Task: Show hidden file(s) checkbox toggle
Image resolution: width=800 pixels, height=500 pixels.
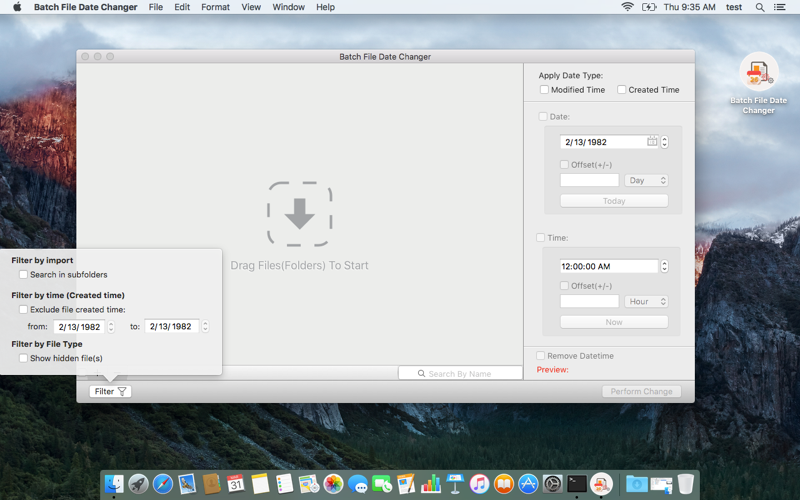Action: [x=23, y=358]
